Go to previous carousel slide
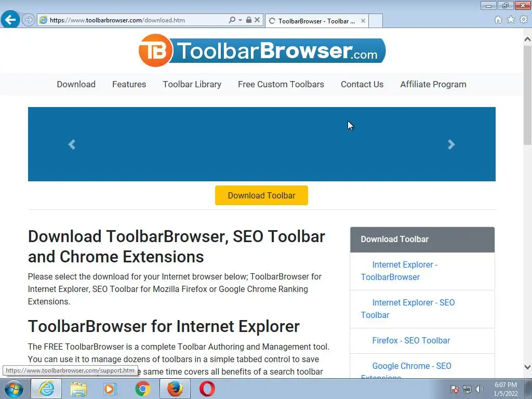The width and height of the screenshot is (532, 399). pos(72,144)
